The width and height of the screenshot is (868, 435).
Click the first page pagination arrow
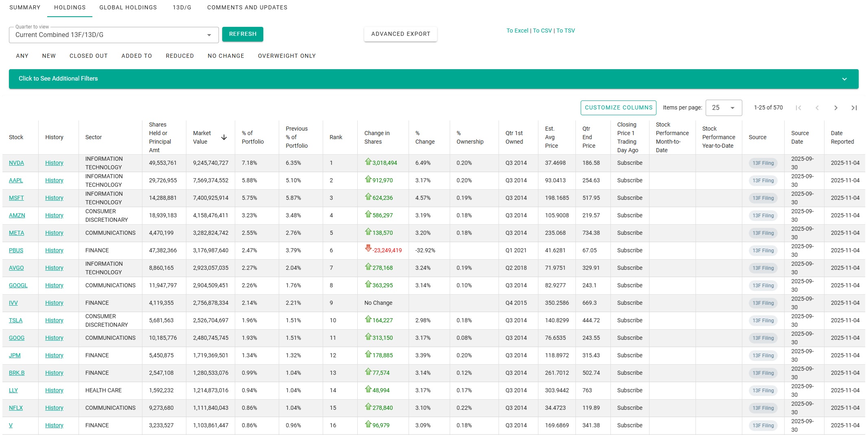pos(798,108)
